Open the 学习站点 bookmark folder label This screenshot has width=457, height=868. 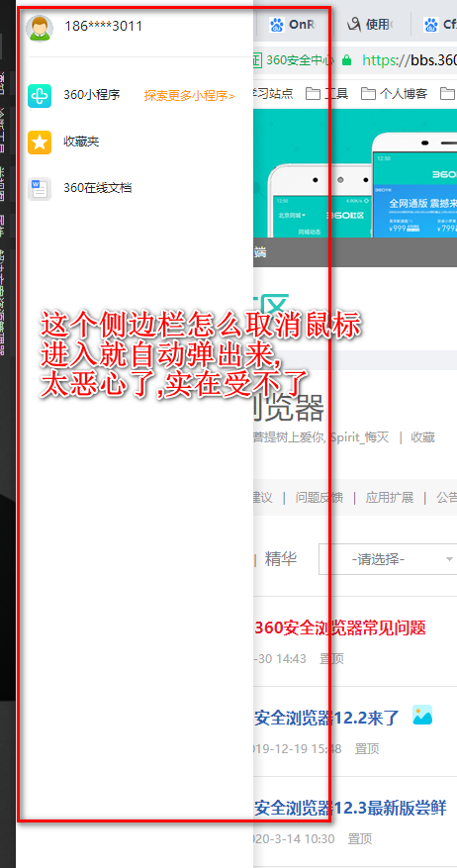pos(273,94)
